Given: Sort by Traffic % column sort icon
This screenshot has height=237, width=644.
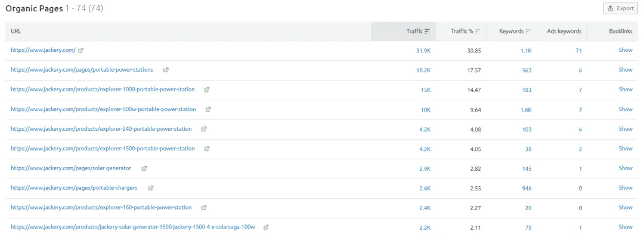Looking at the screenshot, I should 478,31.
